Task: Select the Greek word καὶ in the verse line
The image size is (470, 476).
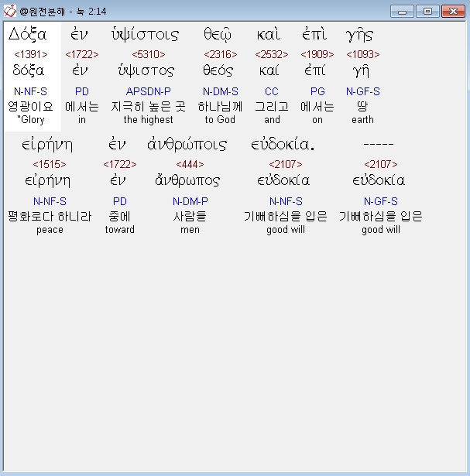Action: [x=269, y=34]
